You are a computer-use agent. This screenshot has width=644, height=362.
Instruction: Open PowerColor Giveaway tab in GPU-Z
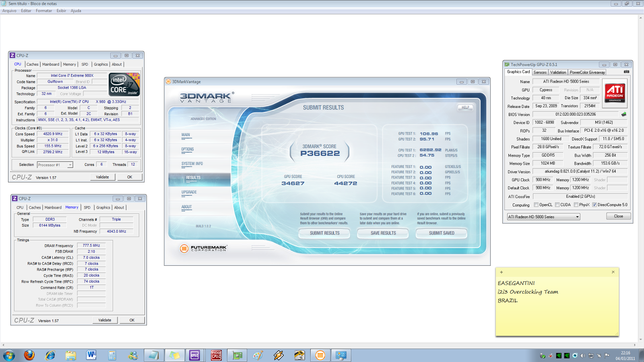coord(587,72)
